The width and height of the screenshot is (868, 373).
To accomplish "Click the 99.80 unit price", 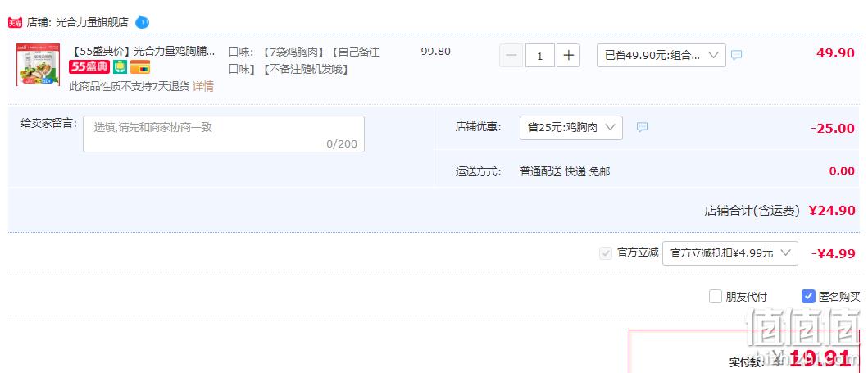I will (436, 52).
